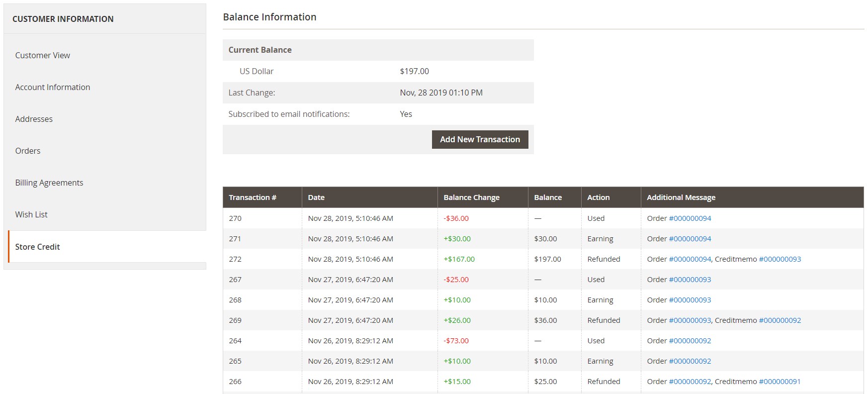Screen dimensions: 868x394
Task: Click the Balance Change column header
Action: tap(483, 197)
